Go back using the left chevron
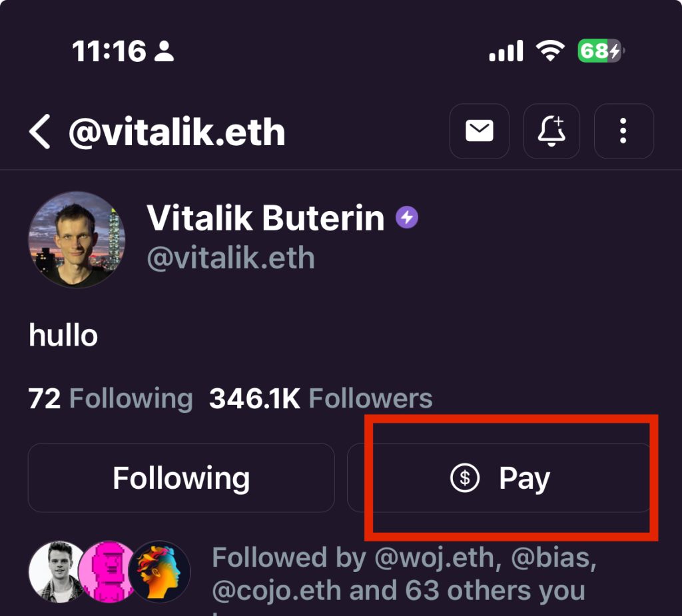 40,132
